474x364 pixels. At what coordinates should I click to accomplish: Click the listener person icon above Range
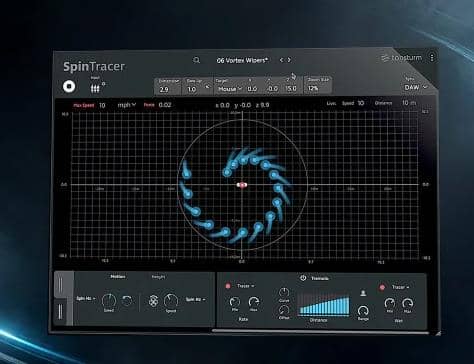(363, 293)
